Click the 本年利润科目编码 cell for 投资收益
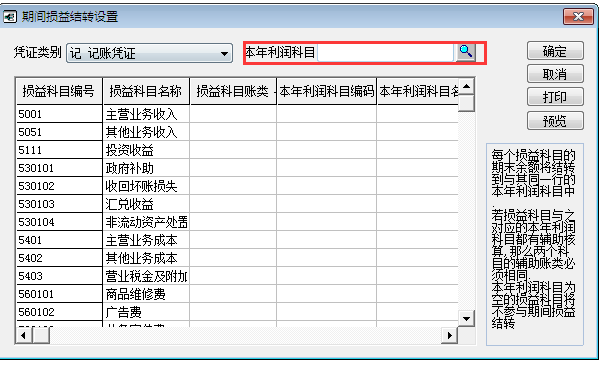The image size is (602, 366). coord(326,150)
